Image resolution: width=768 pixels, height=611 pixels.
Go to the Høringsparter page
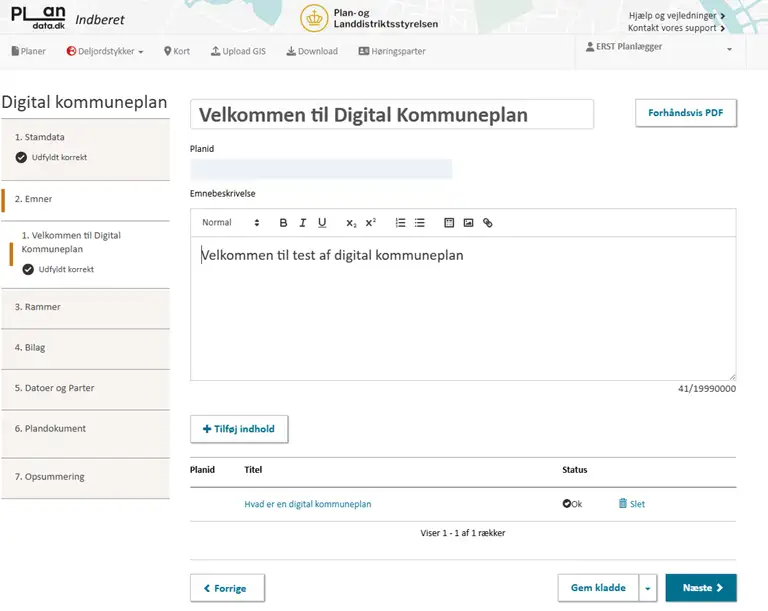(391, 51)
